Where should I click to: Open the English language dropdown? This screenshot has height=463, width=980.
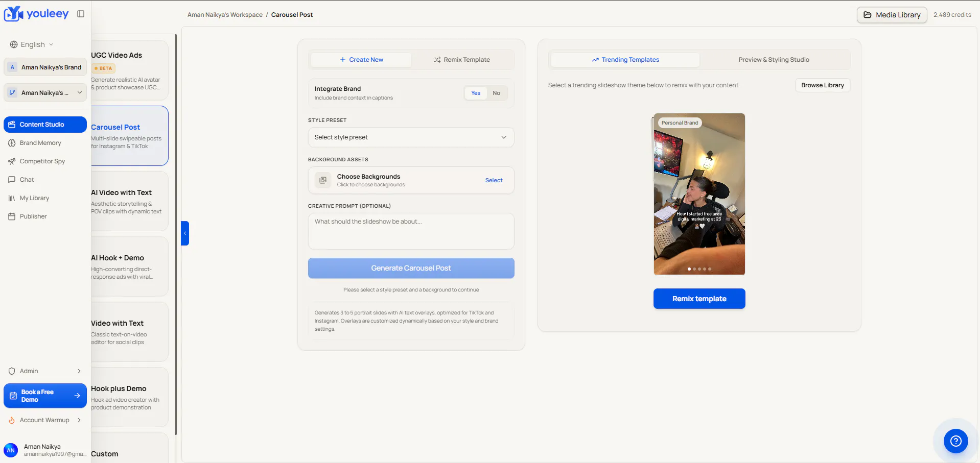pos(32,44)
